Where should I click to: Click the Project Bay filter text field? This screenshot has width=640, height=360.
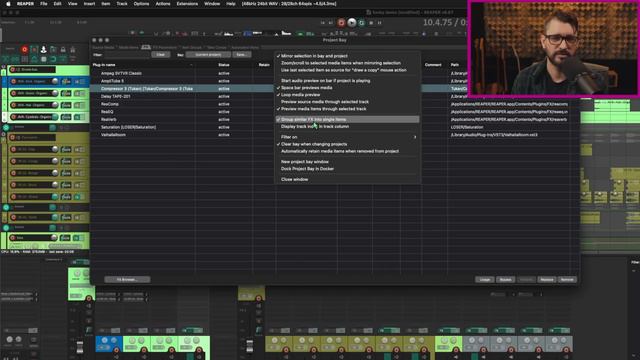[127, 55]
